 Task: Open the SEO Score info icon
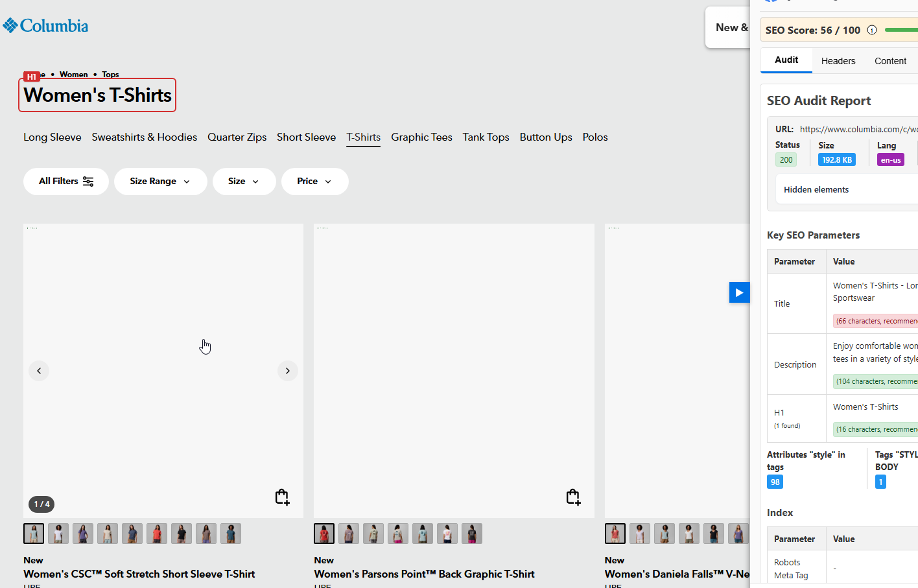pyautogui.click(x=872, y=30)
